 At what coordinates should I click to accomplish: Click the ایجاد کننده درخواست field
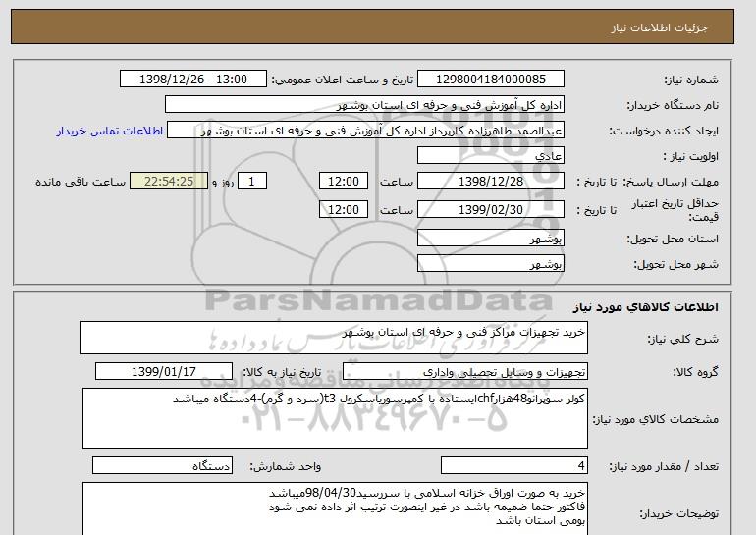click(365, 131)
